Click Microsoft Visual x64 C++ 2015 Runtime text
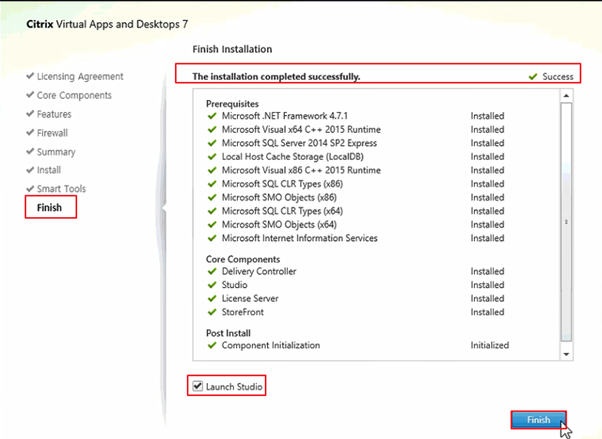602x439 pixels. point(301,129)
